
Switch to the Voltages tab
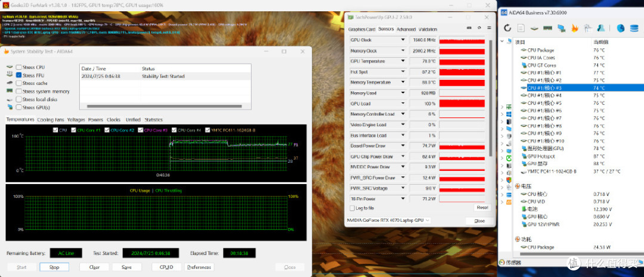(x=76, y=120)
